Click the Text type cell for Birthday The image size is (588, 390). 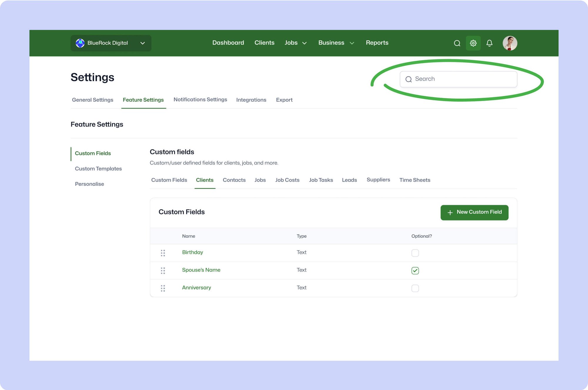(x=301, y=252)
